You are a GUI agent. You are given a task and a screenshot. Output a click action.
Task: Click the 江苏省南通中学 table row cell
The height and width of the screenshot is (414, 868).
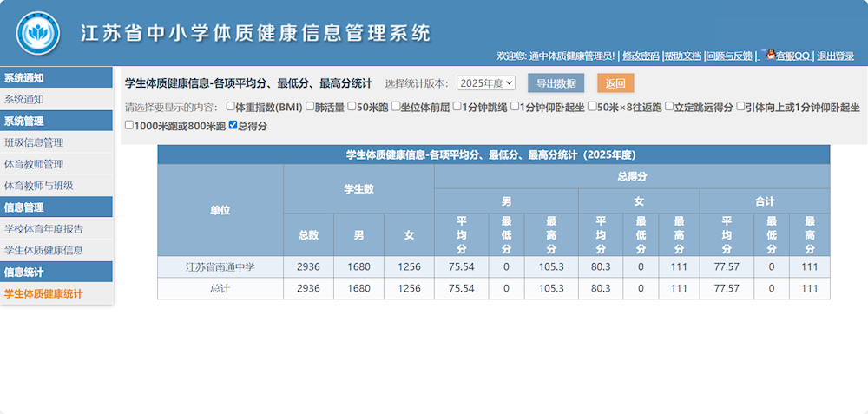click(220, 266)
